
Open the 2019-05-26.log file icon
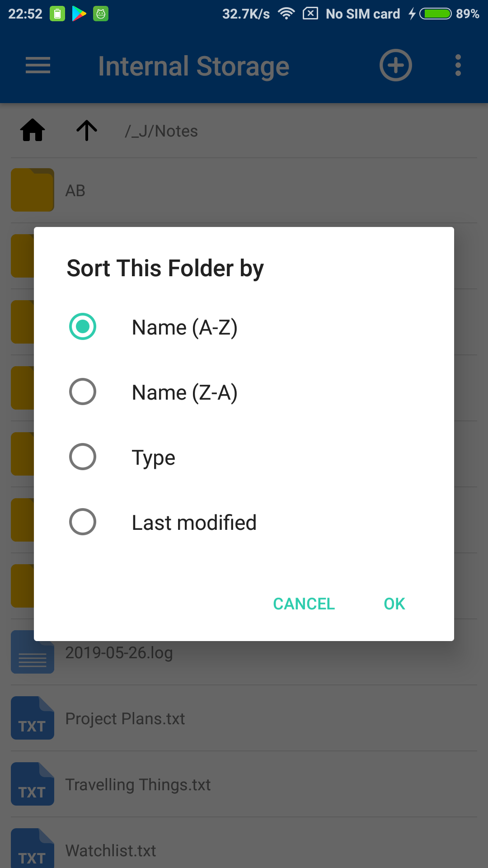tap(32, 652)
